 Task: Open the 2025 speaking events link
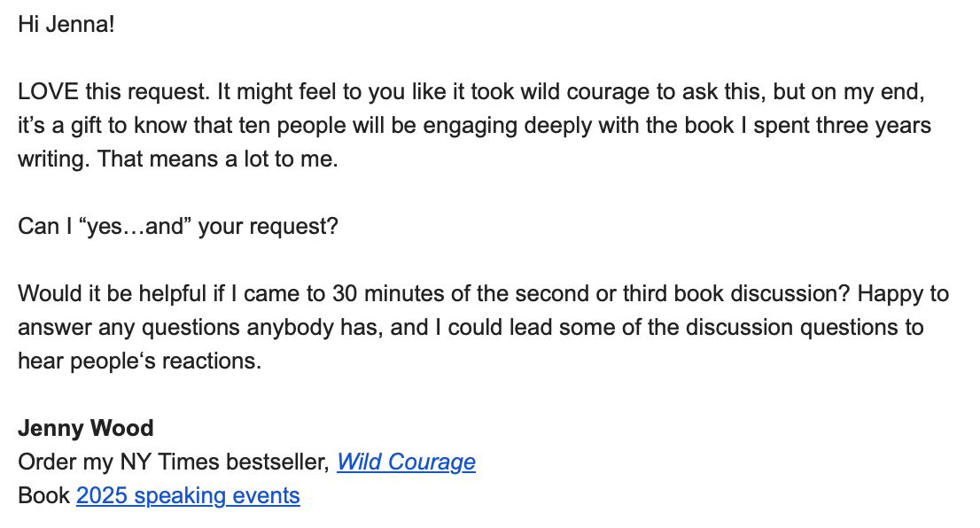[x=188, y=495]
